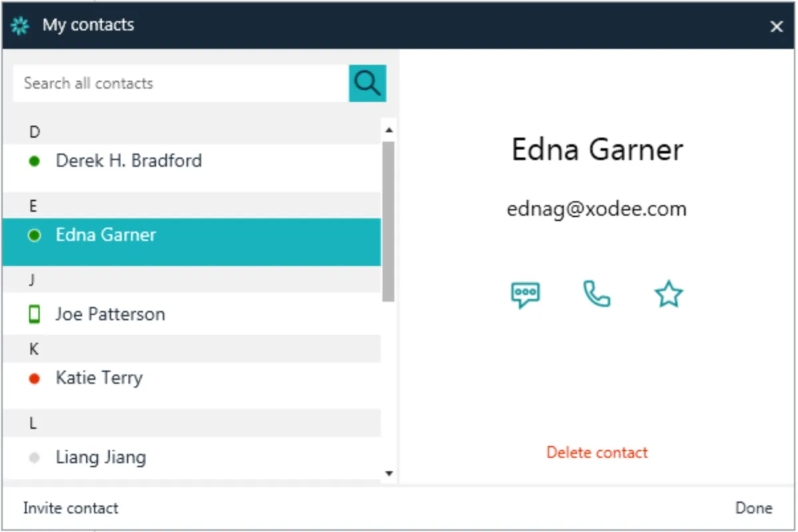Screen dimensions: 798x532
Task: Click Done to finish
Action: click(x=753, y=508)
